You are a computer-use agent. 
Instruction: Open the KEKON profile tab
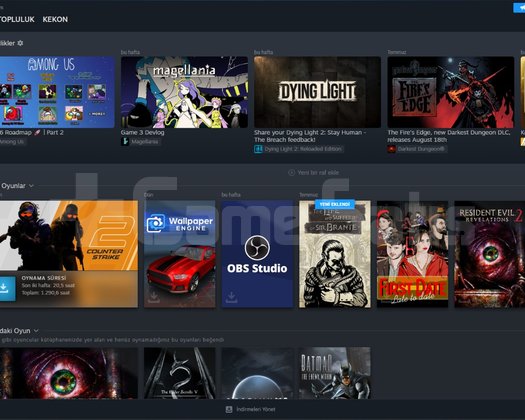coord(55,19)
